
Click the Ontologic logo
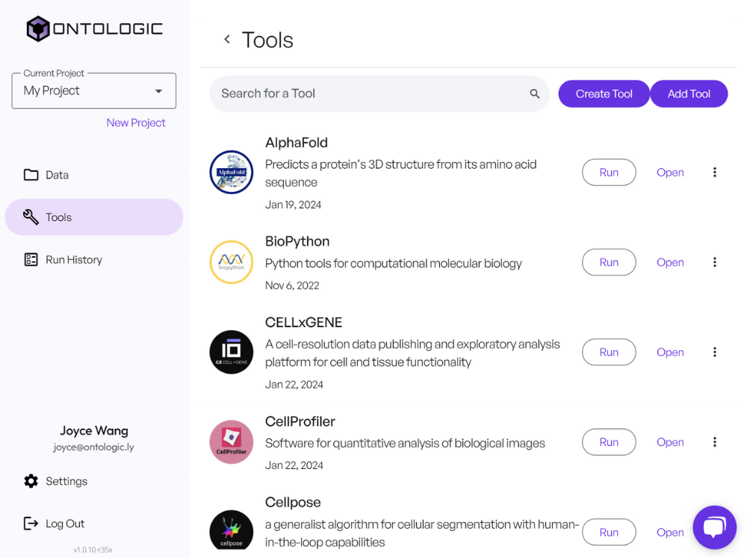point(93,28)
